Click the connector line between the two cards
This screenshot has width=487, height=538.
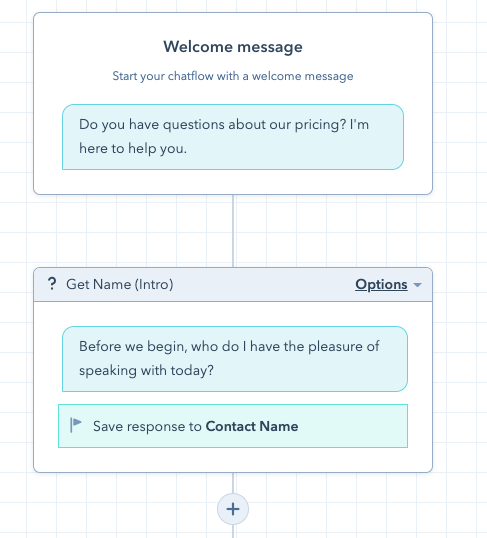coord(233,231)
